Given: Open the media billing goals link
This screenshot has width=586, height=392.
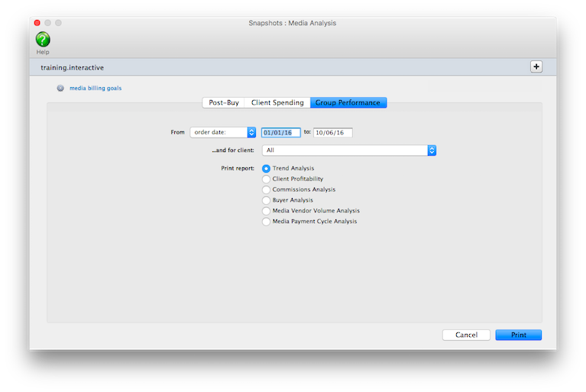Looking at the screenshot, I should tap(96, 88).
